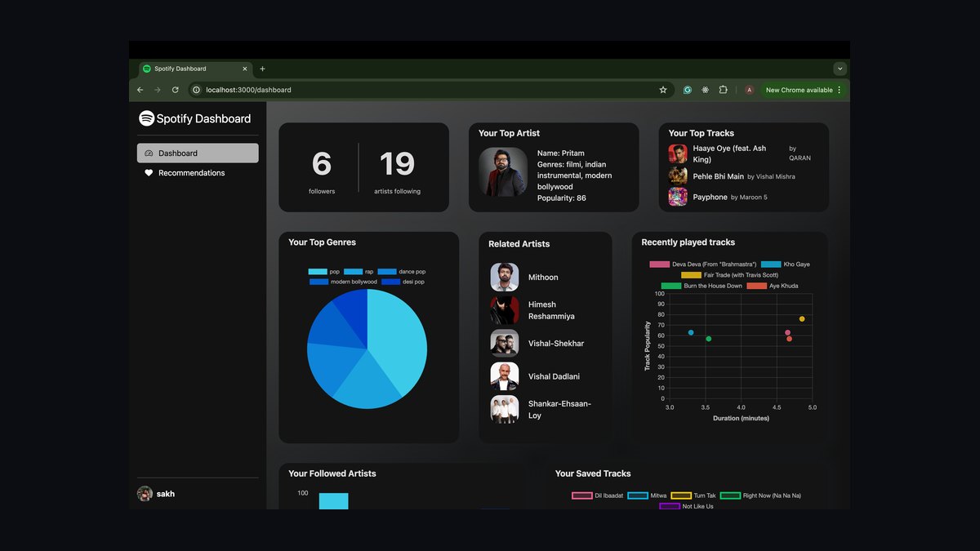Click the Pritam top artist photo
The height and width of the screenshot is (551, 980).
(x=503, y=171)
